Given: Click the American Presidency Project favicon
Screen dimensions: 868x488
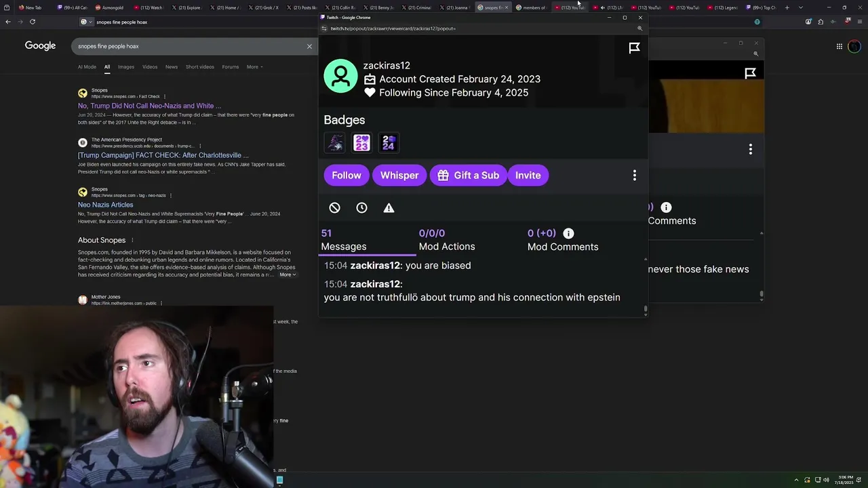Looking at the screenshot, I should pyautogui.click(x=83, y=142).
